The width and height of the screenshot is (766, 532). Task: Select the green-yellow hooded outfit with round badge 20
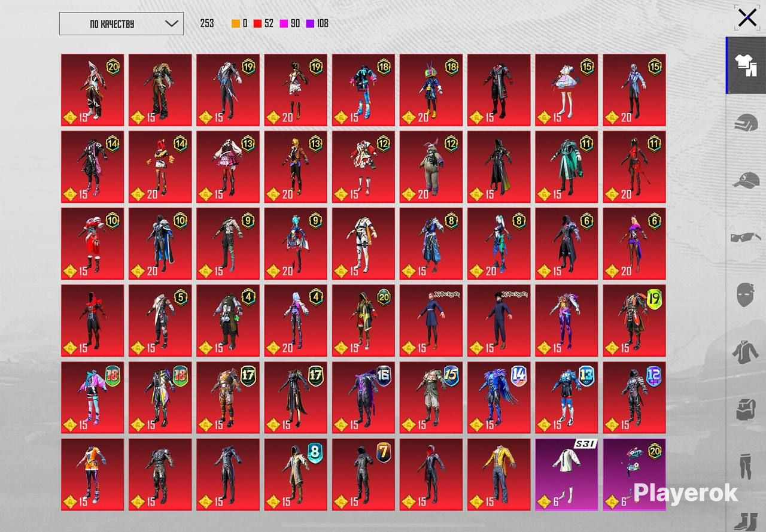[x=364, y=321]
